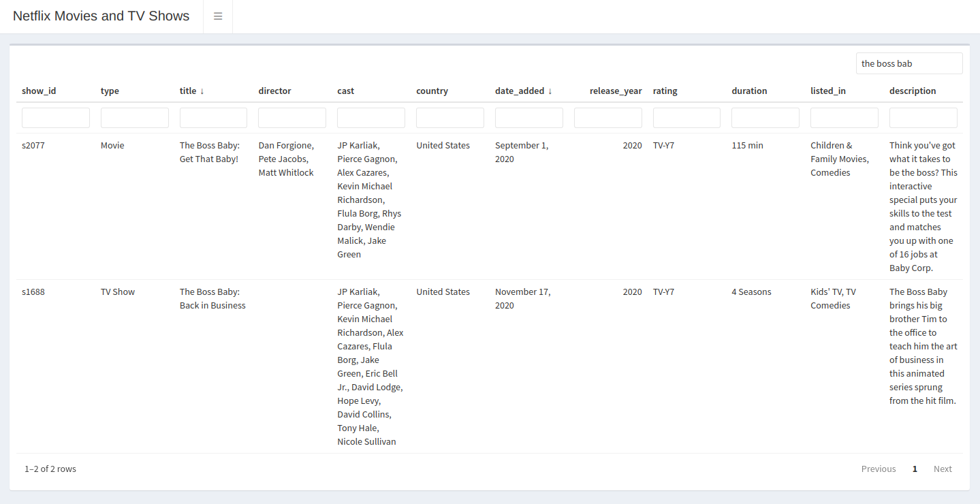
Task: Click the 'November 17, 2020' date cell
Action: [x=523, y=298]
